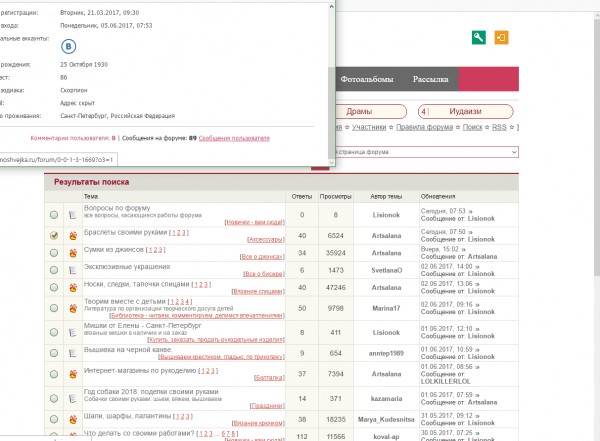Open page 3 of 'Сумки из джинсов'
Image resolution: width=600 pixels, height=441 pixels.
(x=160, y=250)
